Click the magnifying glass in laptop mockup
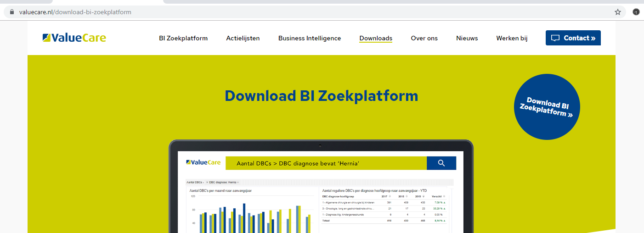This screenshot has height=233, width=644. [441, 163]
